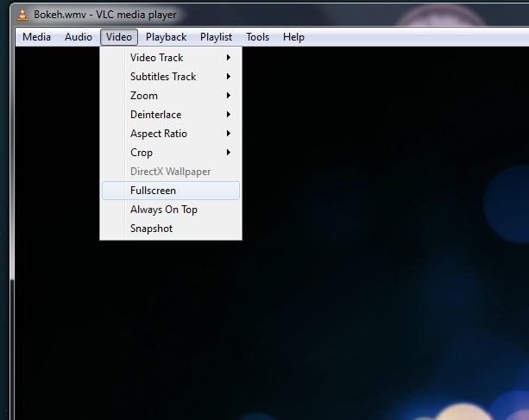This screenshot has width=529, height=420.
Task: Expand the Aspect Ratio submenu
Action: coord(171,134)
